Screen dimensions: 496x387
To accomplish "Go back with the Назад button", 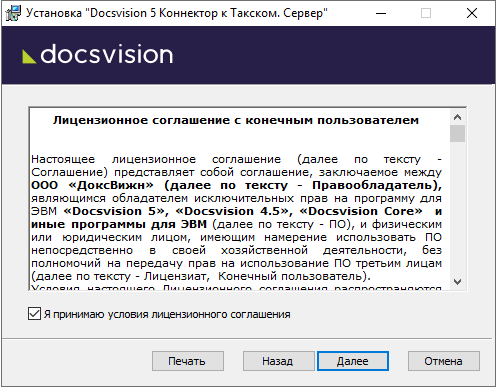I will pos(278,361).
